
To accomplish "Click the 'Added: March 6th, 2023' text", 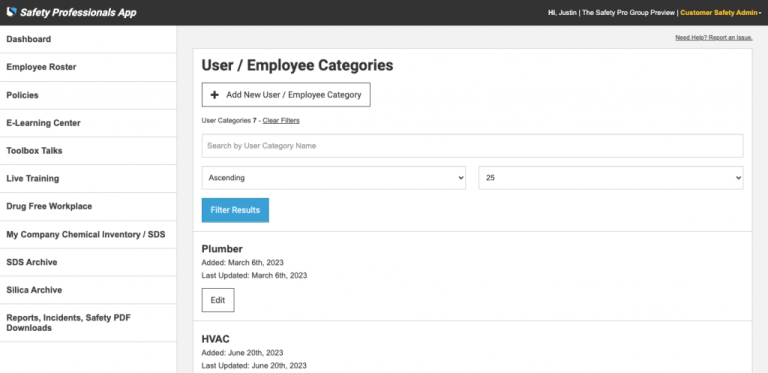I will (242, 263).
